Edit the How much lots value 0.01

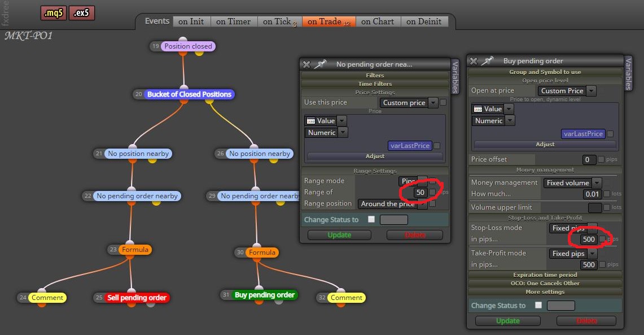pos(592,194)
